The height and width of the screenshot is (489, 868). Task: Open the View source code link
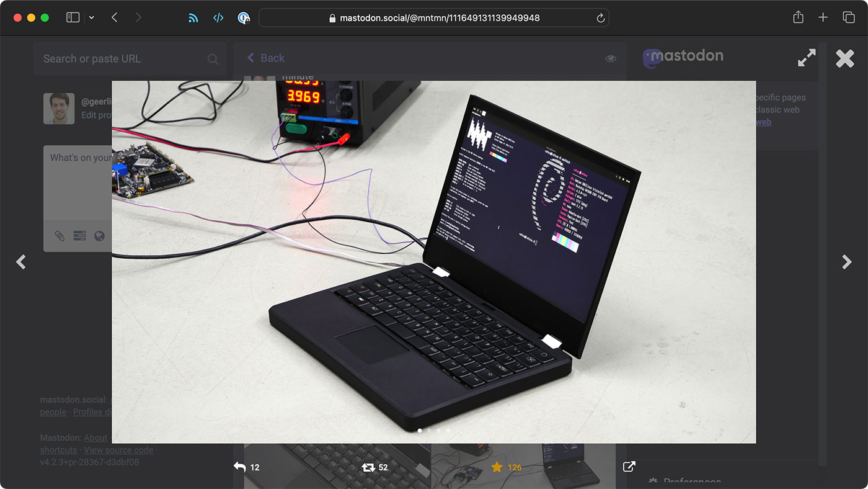pyautogui.click(x=118, y=450)
